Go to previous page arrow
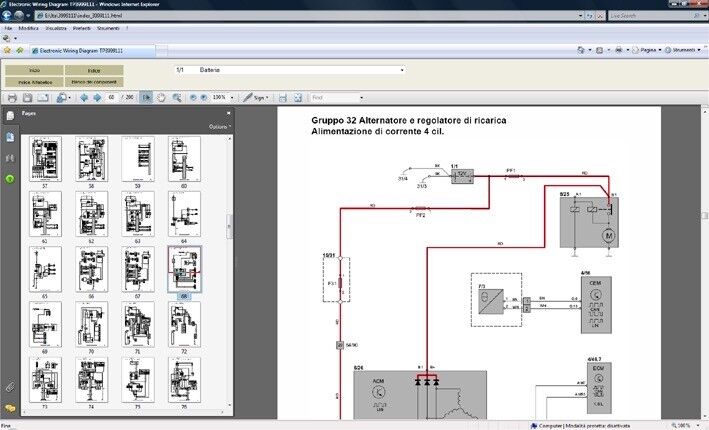Viewport: 709px width, 430px height. [83, 97]
